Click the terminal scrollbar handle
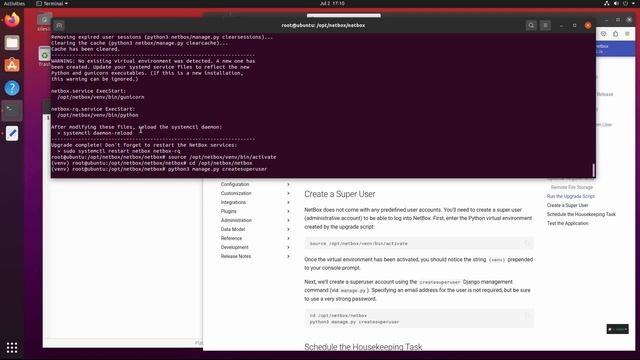The width and height of the screenshot is (640, 360). coord(593,170)
